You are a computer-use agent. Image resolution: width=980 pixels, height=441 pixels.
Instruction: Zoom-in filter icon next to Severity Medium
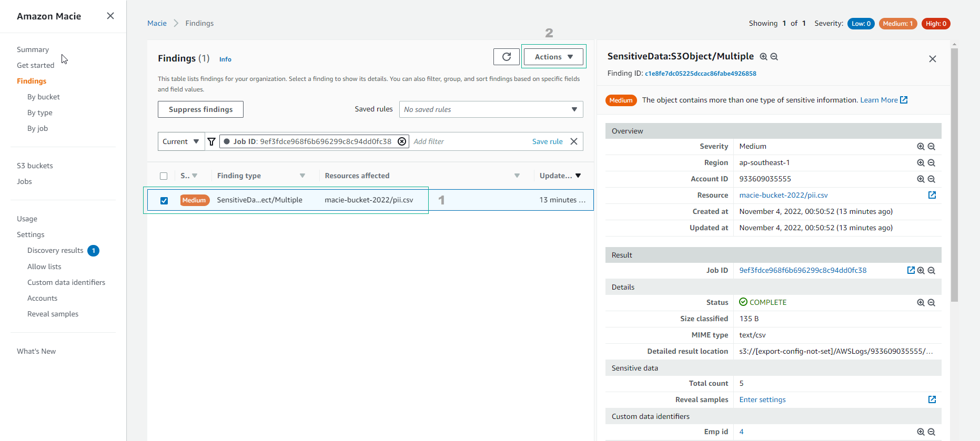[921, 147]
